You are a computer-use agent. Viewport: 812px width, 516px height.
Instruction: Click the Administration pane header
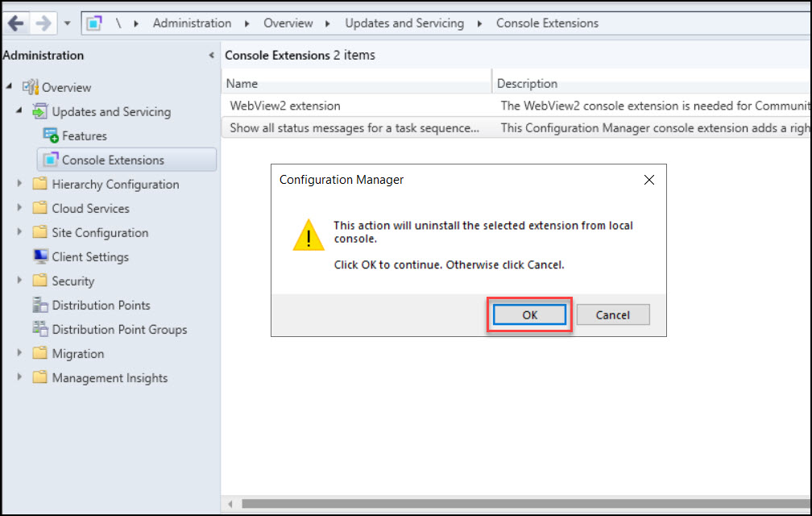(x=43, y=55)
